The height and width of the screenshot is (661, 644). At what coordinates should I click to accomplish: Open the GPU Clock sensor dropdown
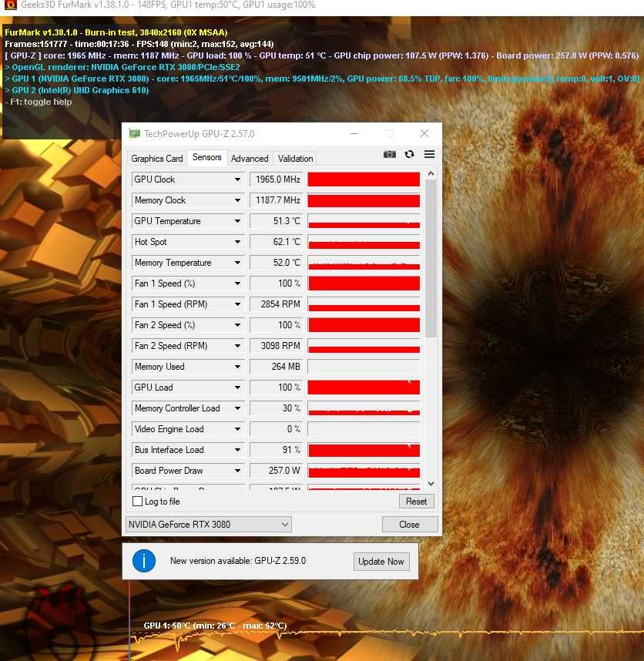point(238,180)
